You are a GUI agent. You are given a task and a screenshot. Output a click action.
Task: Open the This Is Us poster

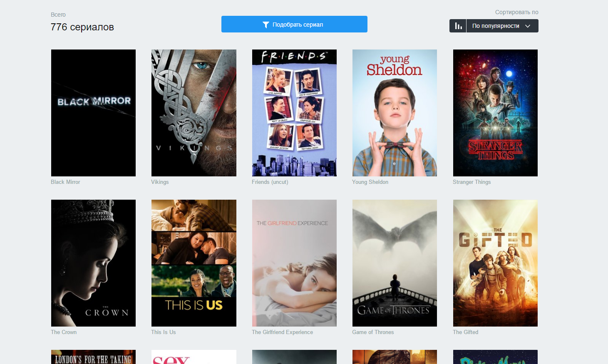click(194, 263)
